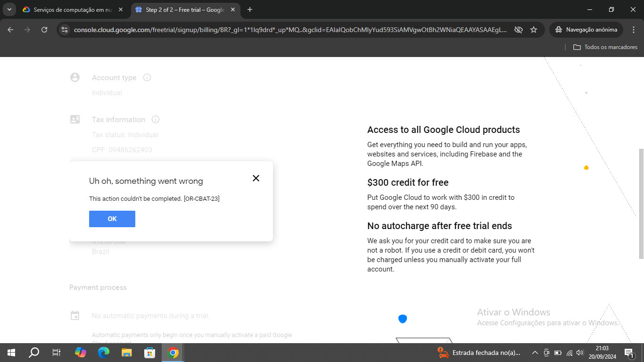Click the third-party cookies eye icon
Image resolution: width=644 pixels, height=362 pixels.
(519, 30)
